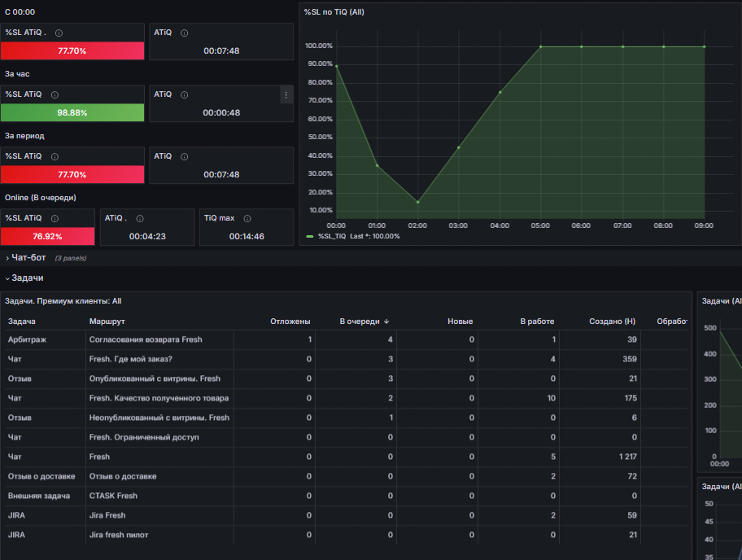Open the three-dot menu on За час ATiQ panel

286,95
